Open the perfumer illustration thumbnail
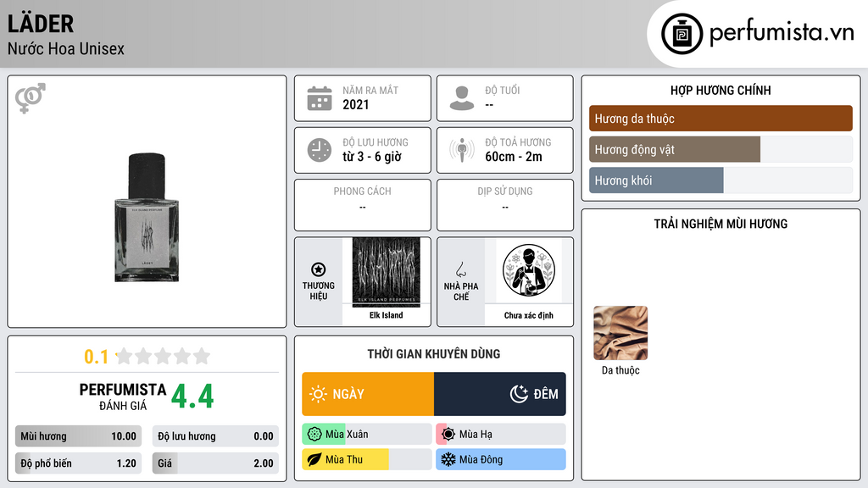This screenshot has height=488, width=868. click(x=529, y=270)
